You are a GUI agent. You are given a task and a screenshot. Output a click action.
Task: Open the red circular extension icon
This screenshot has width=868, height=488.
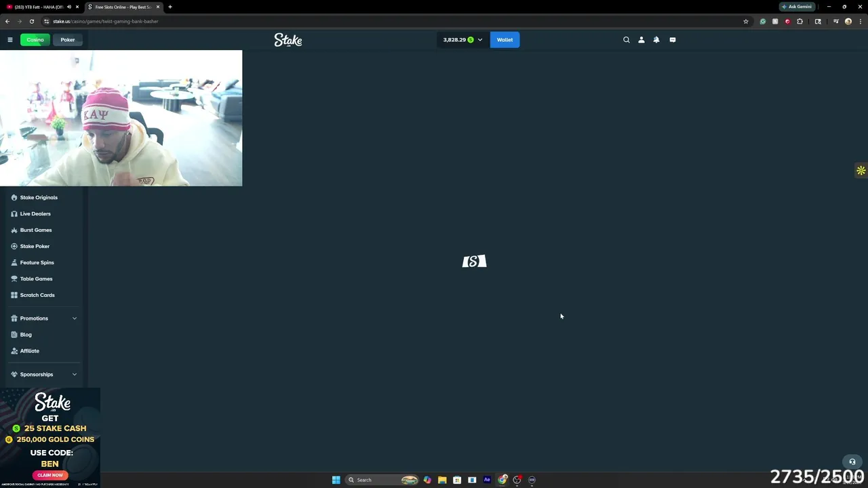pyautogui.click(x=787, y=21)
